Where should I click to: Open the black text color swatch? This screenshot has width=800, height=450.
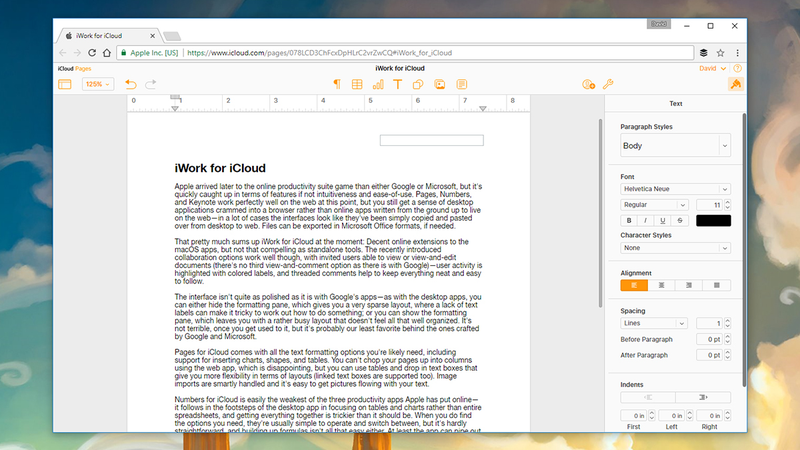coord(713,220)
